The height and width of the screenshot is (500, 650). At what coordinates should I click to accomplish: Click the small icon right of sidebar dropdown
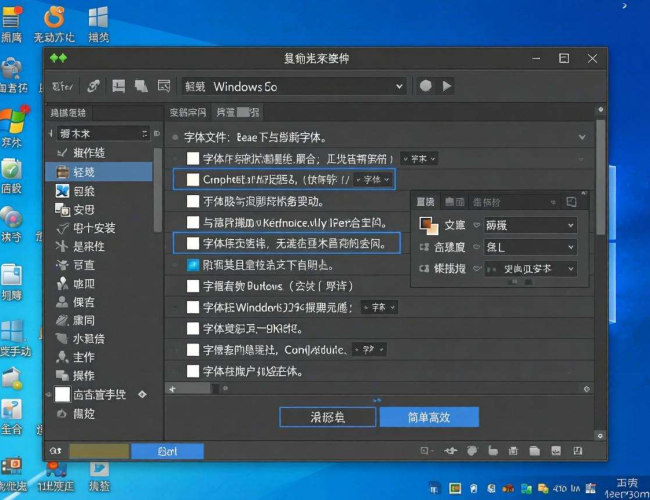pyautogui.click(x=157, y=133)
